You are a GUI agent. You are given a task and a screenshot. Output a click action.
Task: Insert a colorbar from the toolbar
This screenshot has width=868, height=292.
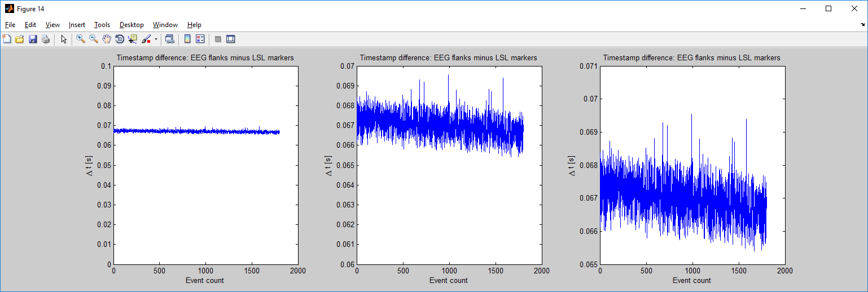pos(187,39)
